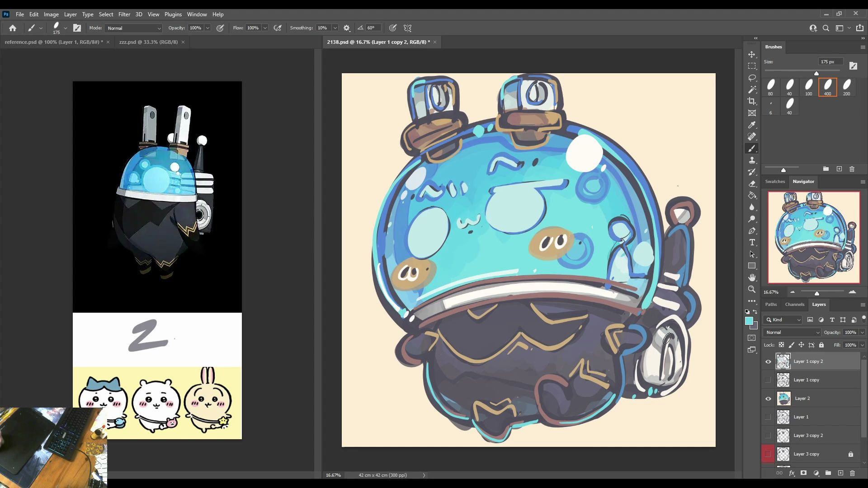
Task: Open the Smoothing dropdown arrow
Action: coord(335,28)
